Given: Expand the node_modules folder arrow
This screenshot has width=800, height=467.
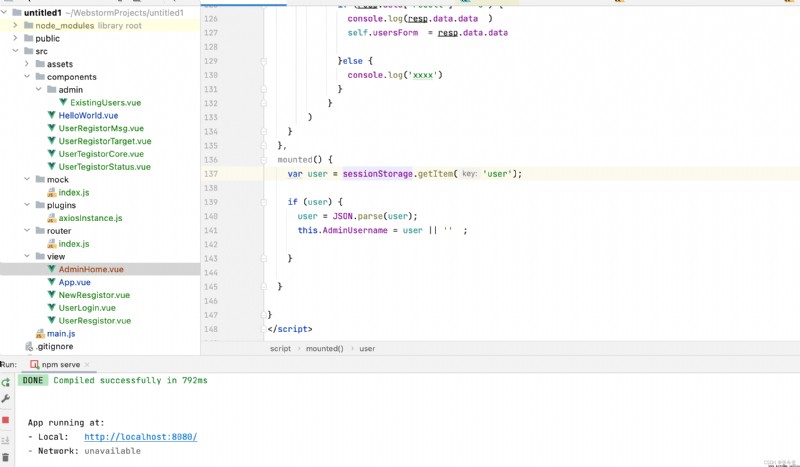Looking at the screenshot, I should pyautogui.click(x=15, y=25).
